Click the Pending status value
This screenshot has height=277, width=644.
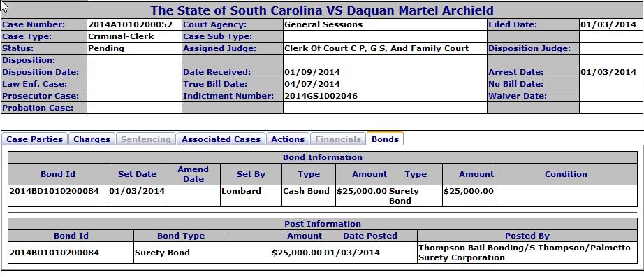click(106, 48)
